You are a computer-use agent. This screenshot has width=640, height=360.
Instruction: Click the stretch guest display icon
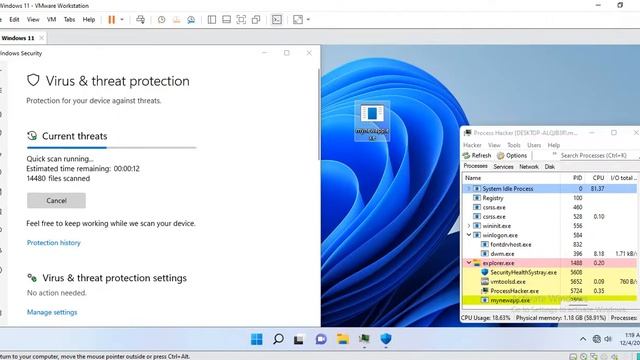(298, 20)
